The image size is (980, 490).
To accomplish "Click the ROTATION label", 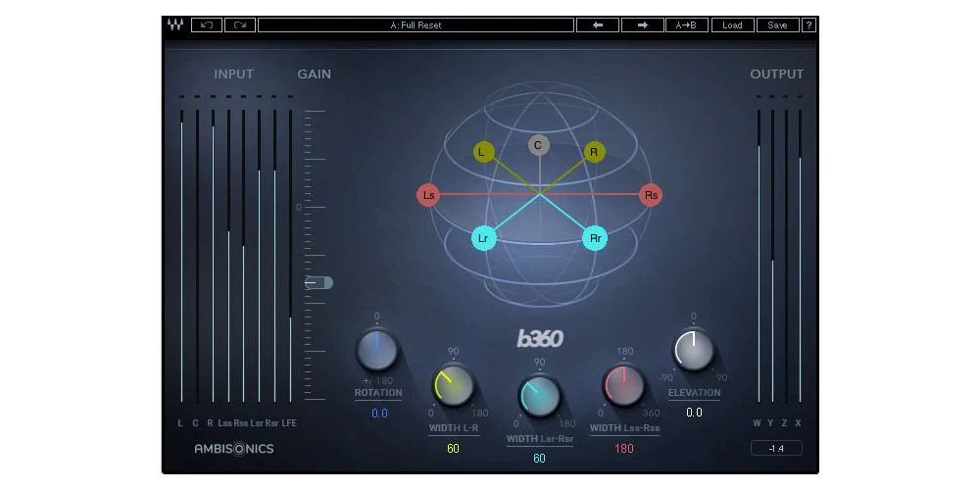I will tap(378, 393).
